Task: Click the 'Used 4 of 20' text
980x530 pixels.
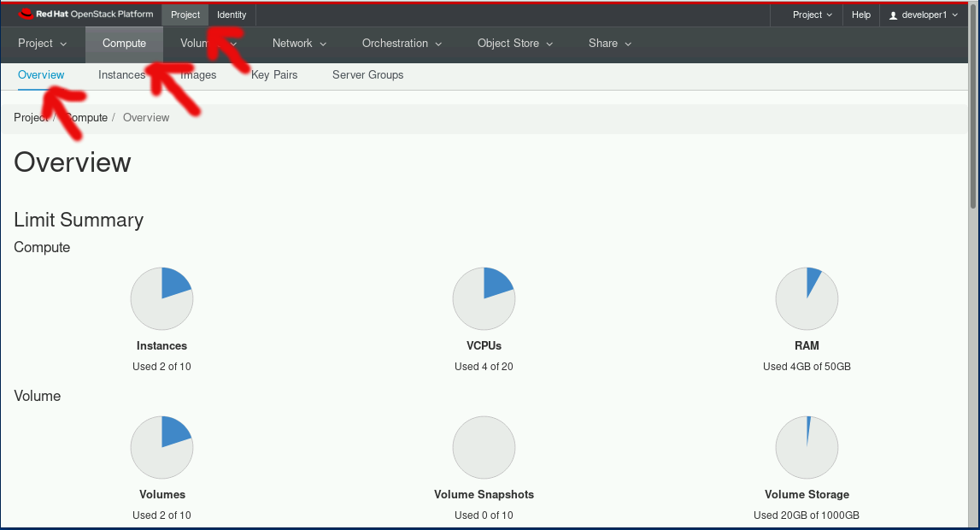Action: pyautogui.click(x=484, y=367)
